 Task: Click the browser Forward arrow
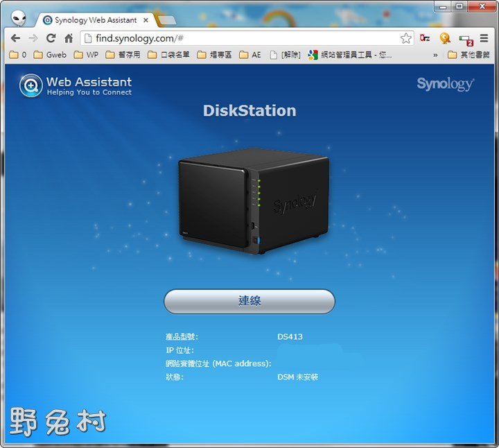point(33,39)
